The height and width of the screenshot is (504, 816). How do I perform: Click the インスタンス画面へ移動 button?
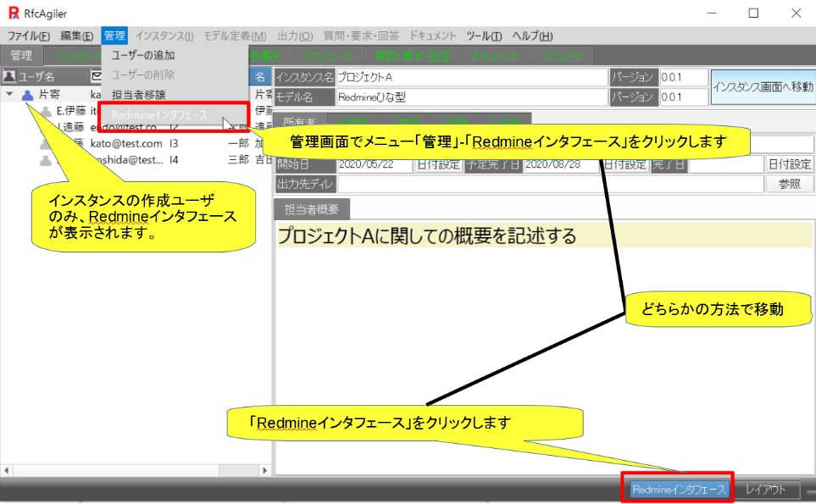(762, 87)
